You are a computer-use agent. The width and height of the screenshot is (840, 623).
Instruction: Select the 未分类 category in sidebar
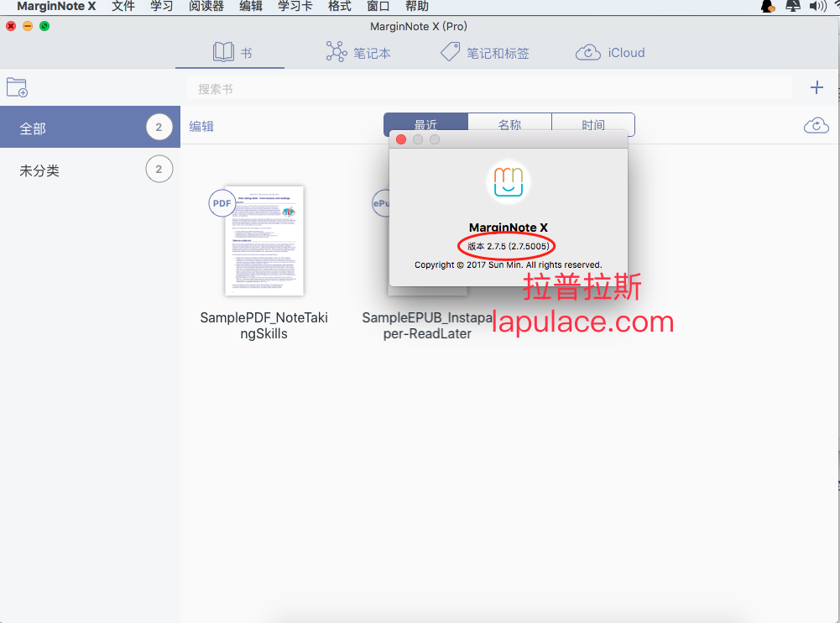(x=90, y=170)
